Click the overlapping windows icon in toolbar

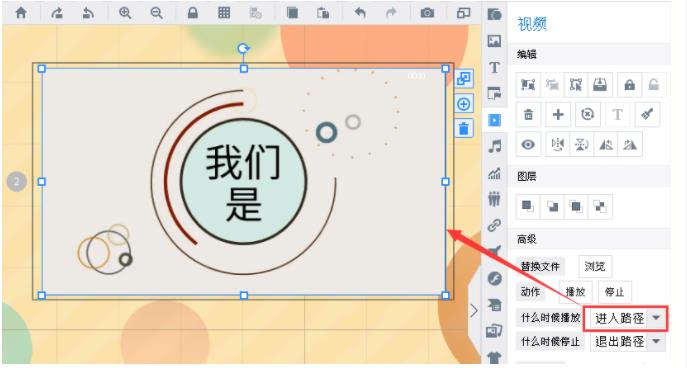tap(463, 13)
